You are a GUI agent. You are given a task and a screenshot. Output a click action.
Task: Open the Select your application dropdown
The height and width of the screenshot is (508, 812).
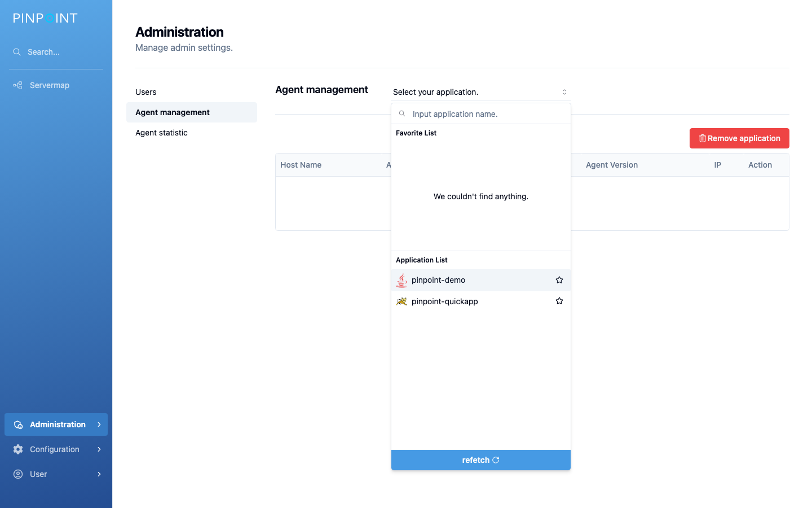(480, 92)
